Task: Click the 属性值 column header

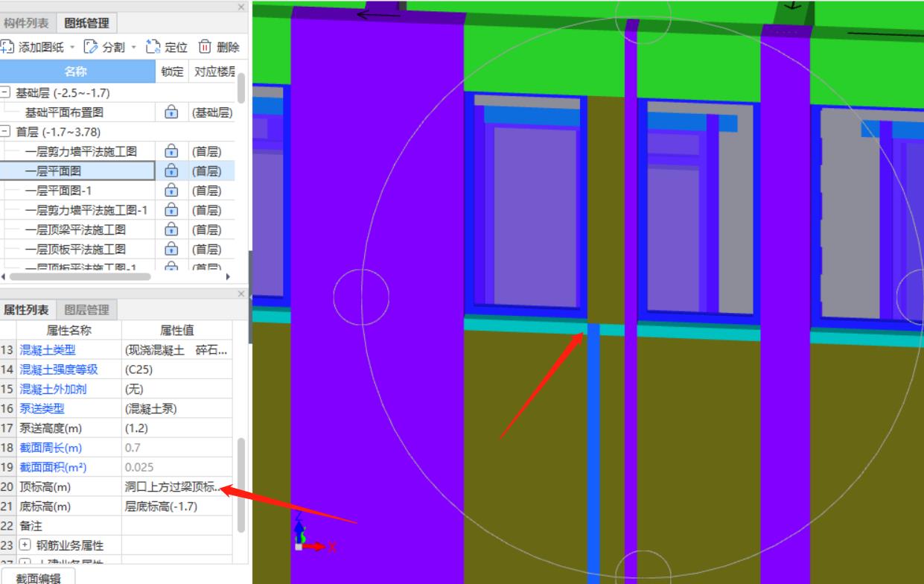Action: [177, 330]
